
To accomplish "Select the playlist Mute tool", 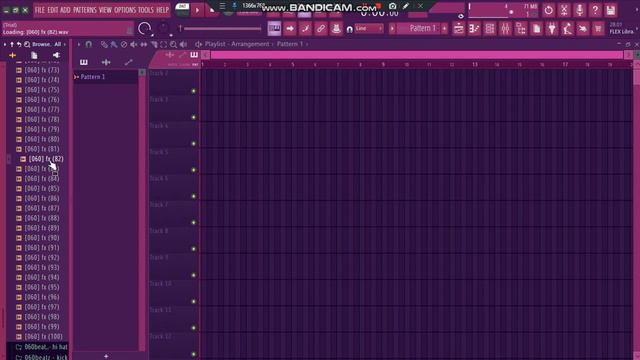I will click(x=133, y=44).
